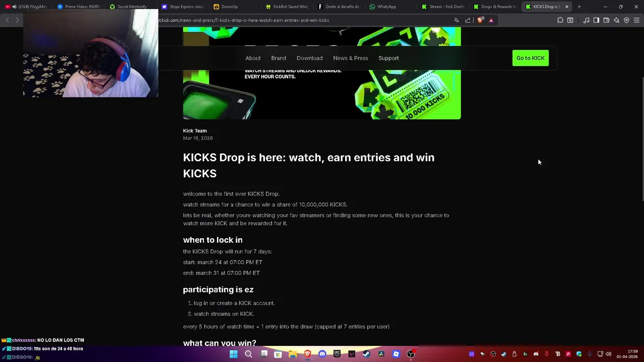This screenshot has width=644, height=362.
Task: Click the 'start: march 24 at 07:00 PM ET' line
Action: [x=222, y=262]
